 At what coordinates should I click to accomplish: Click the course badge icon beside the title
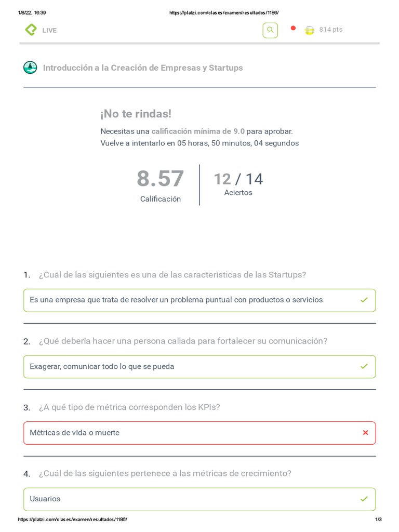click(30, 68)
